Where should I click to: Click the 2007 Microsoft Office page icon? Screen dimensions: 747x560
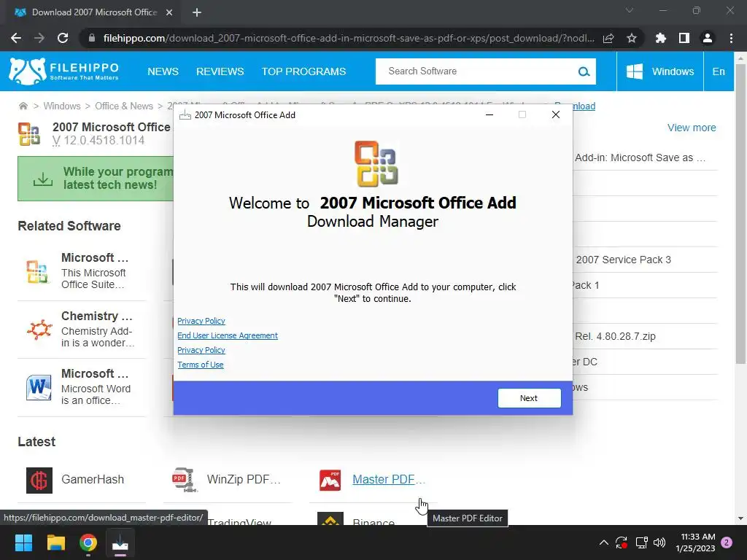29,134
